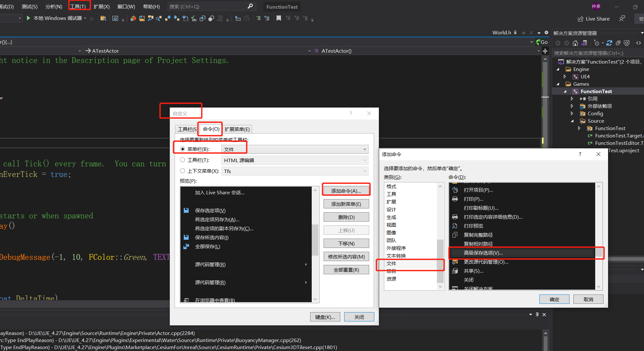644x351 pixels.
Task: Switch to the 扩展菜单(E) tab
Action: (x=237, y=129)
